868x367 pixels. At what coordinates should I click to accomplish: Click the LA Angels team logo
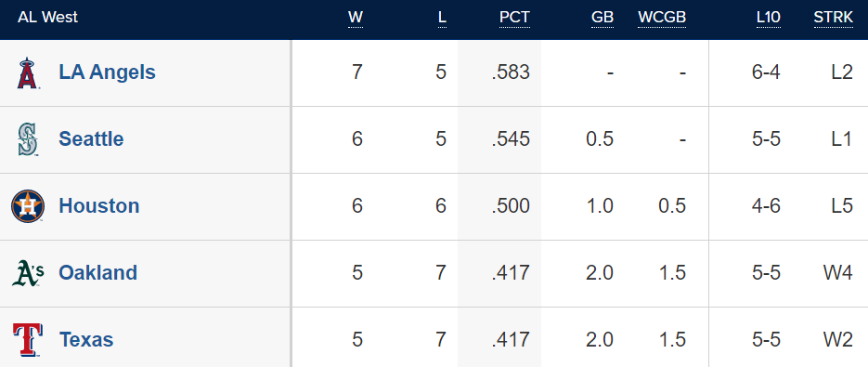[x=27, y=72]
